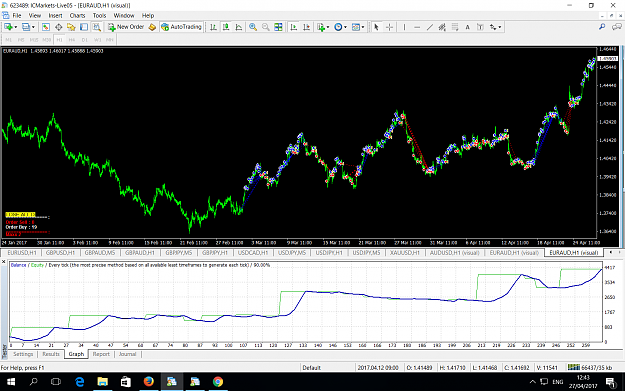The image size is (625, 391).
Task: Select the M30 timeframe button
Action: click(47, 40)
